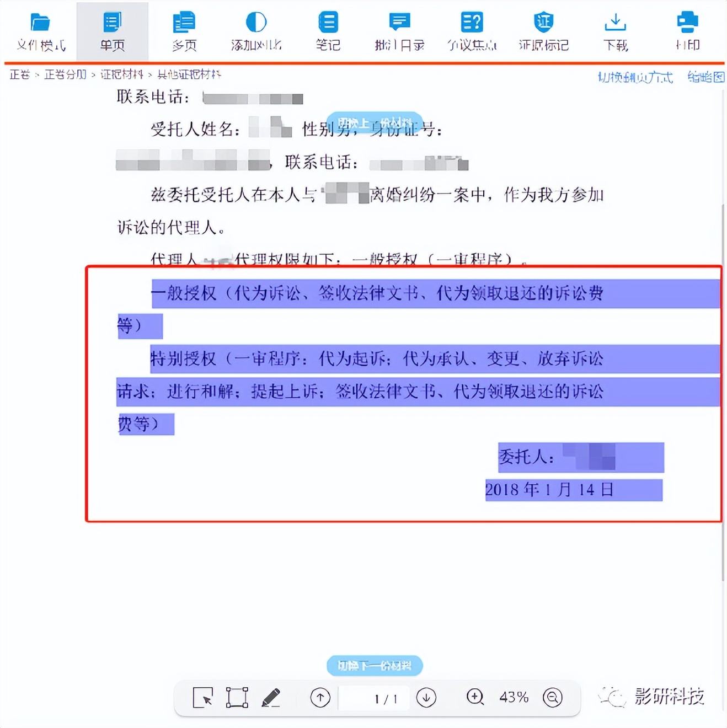
Task: Toggle 单页 single-page viewing mode
Action: 112,30
